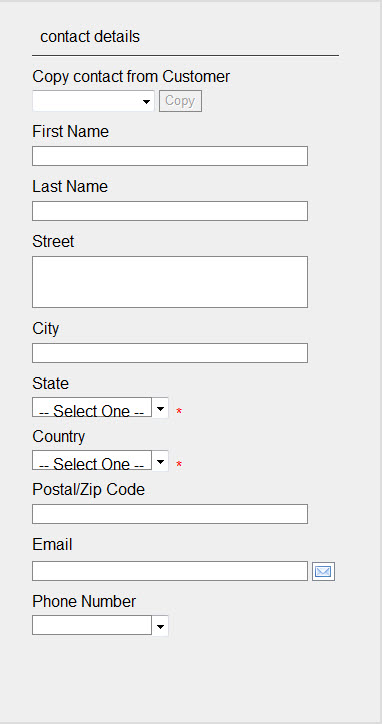Select the State "-- Select One --" box
This screenshot has height=724, width=382.
92,407
